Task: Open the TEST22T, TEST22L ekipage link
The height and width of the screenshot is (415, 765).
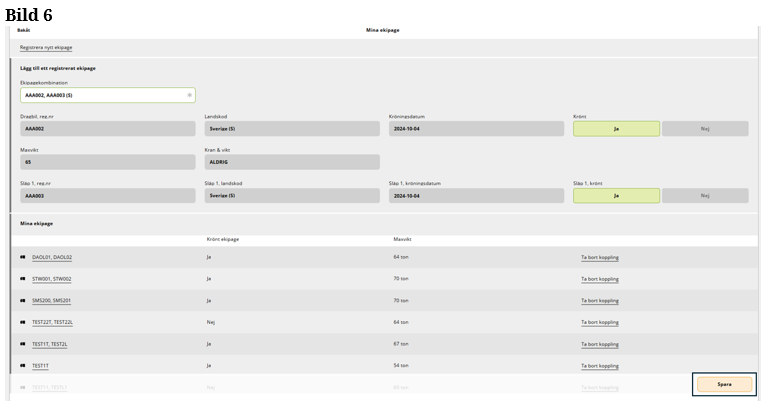Action: tap(52, 322)
